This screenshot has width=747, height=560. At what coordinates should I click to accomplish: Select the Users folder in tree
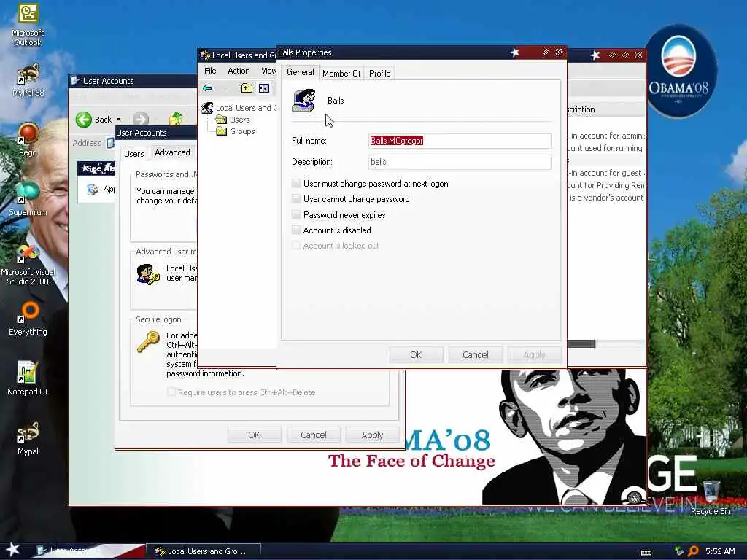click(x=233, y=120)
